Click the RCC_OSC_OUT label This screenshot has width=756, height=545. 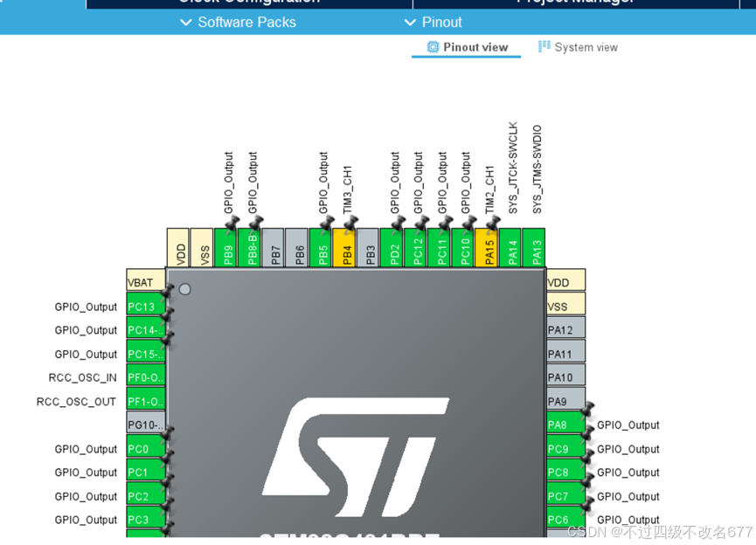(76, 402)
